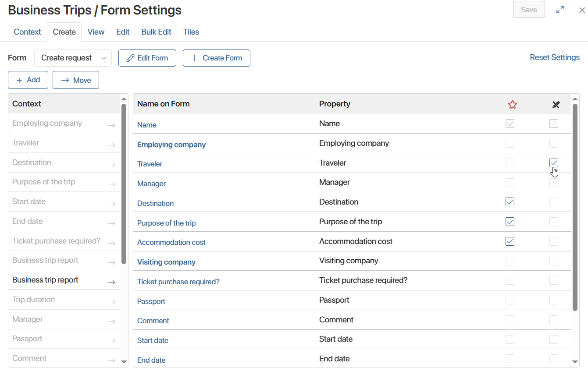Click arrow beside Purpose of the trip in Context
The height and width of the screenshot is (371, 588).
click(x=111, y=184)
